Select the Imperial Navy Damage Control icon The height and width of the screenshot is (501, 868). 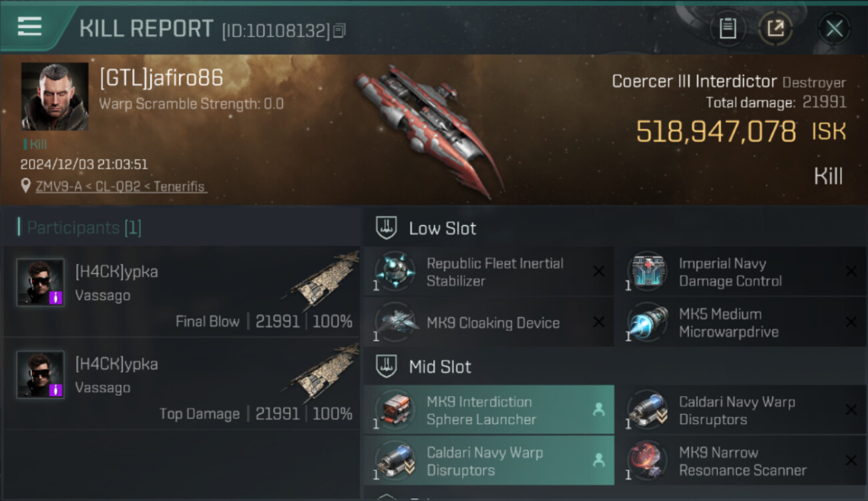[648, 272]
